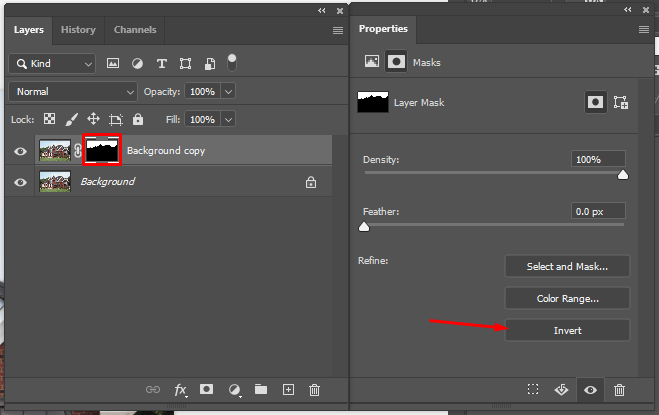Click the Color Range button
This screenshot has height=415, width=659.
[567, 299]
